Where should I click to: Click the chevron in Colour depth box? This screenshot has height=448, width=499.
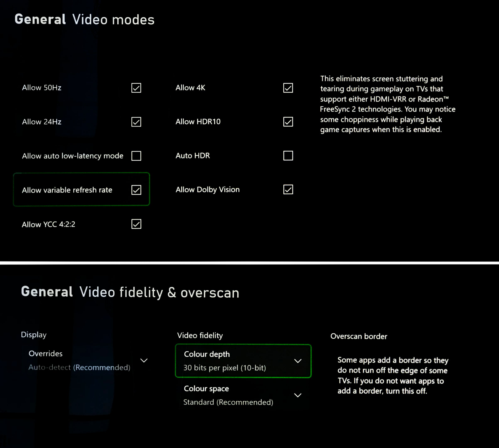point(298,361)
